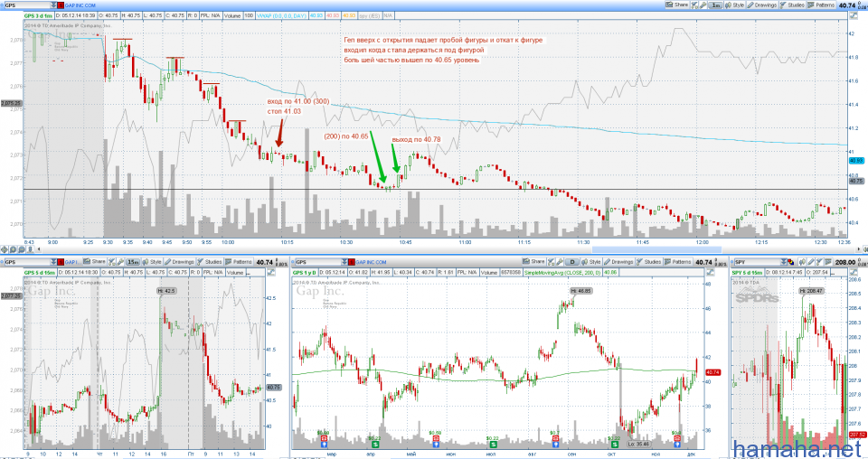Click SPY symbol field in SPY chart
The width and height of the screenshot is (868, 459).
pyautogui.click(x=758, y=262)
